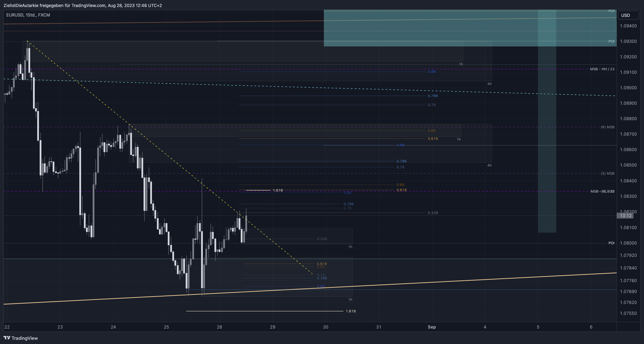644x344 pixels.
Task: Click the date 23 on time axis
Action: coord(60,327)
